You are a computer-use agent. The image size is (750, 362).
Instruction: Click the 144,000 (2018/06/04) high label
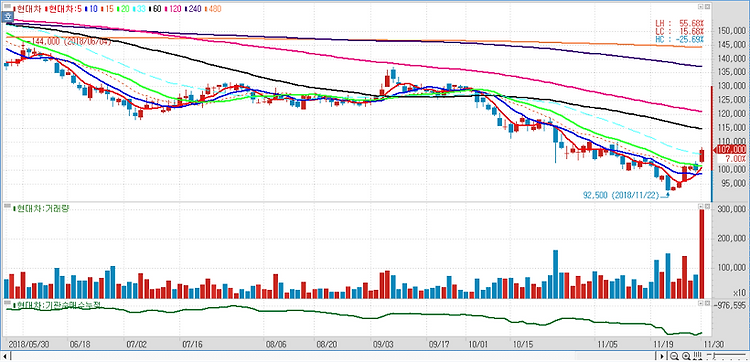(x=72, y=42)
